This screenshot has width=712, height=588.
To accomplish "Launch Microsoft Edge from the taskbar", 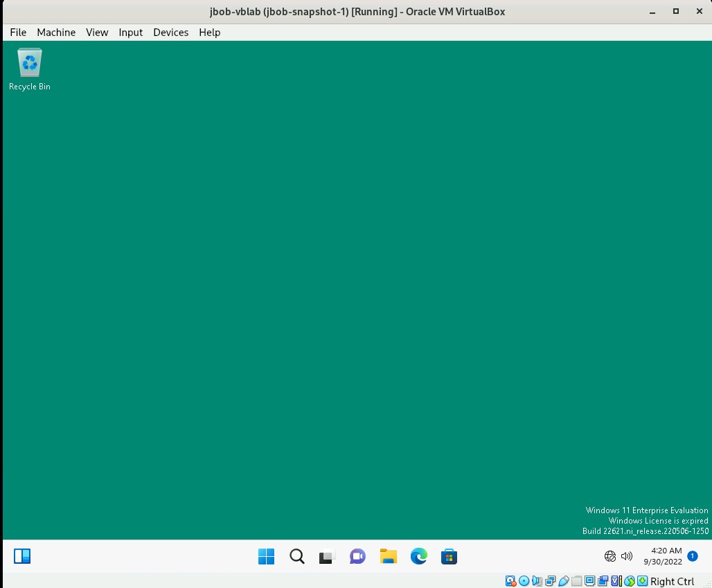I will pyautogui.click(x=418, y=556).
